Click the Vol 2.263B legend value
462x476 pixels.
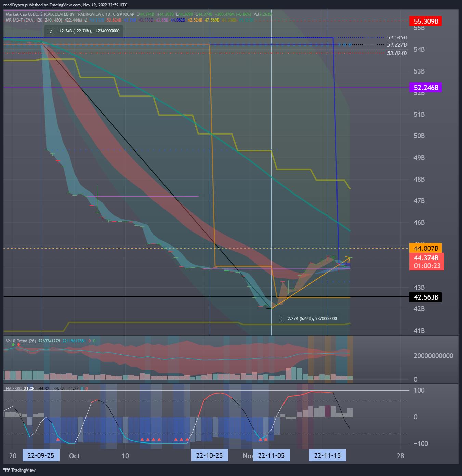(x=263, y=14)
